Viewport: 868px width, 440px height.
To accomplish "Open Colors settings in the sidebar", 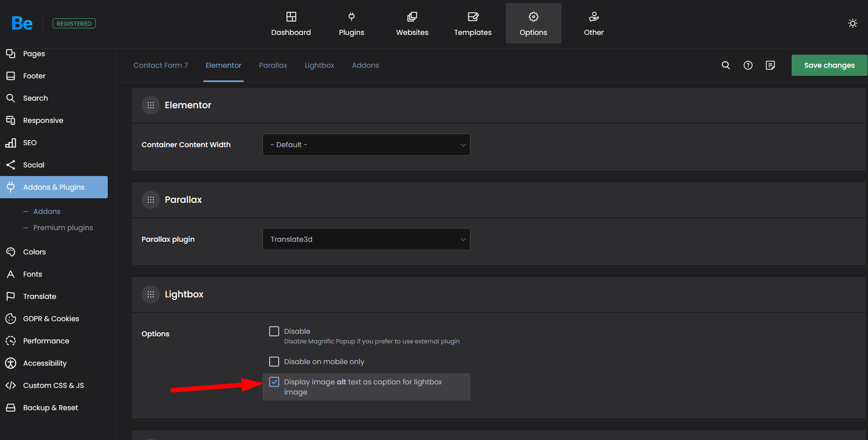I will (54, 252).
